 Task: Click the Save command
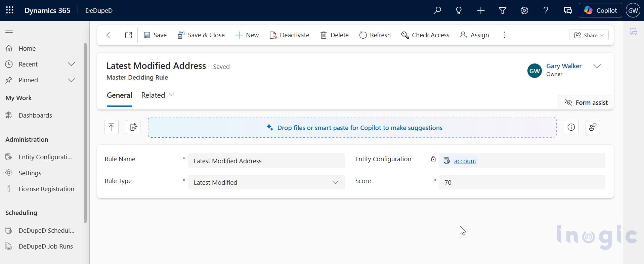pyautogui.click(x=155, y=35)
